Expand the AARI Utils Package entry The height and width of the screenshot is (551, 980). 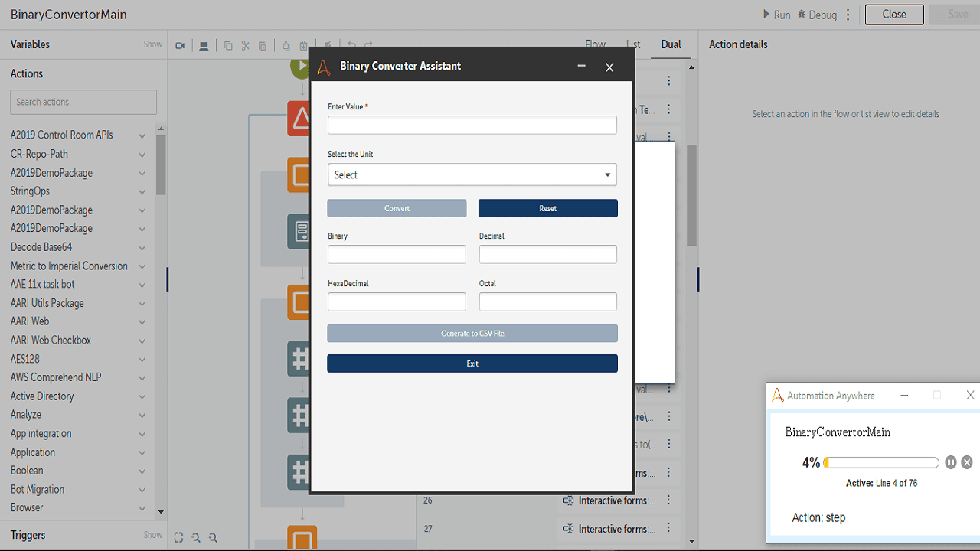tap(142, 304)
